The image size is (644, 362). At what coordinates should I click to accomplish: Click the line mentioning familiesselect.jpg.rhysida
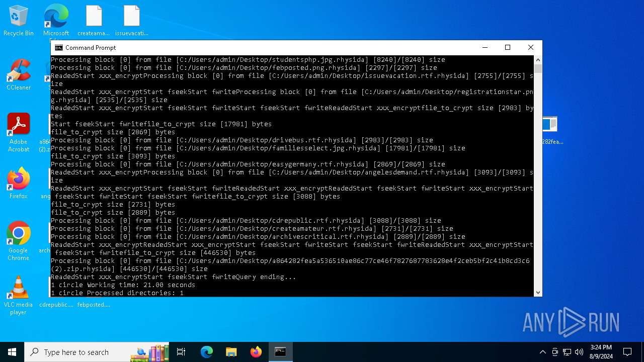[258, 148]
